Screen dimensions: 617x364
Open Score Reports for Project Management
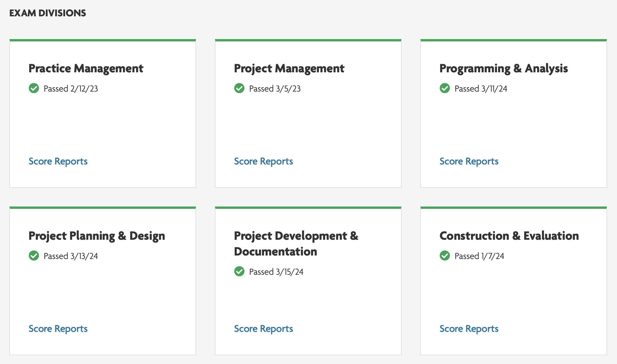264,161
